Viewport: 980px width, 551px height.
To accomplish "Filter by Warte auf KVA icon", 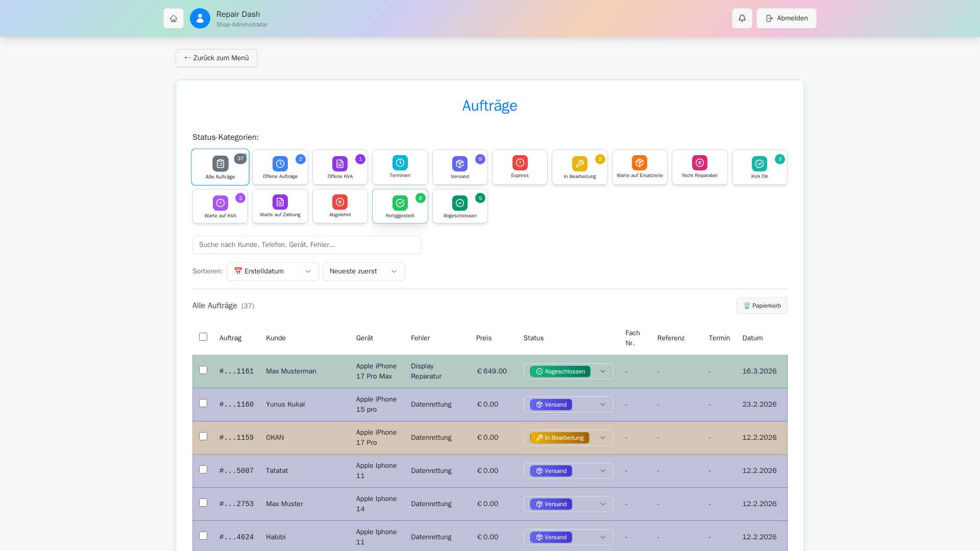I will tap(220, 203).
